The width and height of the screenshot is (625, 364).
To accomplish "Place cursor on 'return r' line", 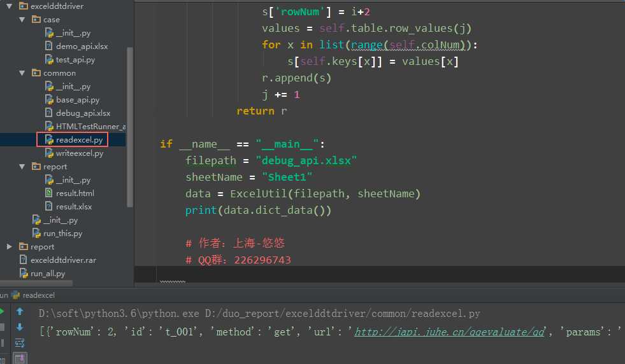I will (x=261, y=111).
